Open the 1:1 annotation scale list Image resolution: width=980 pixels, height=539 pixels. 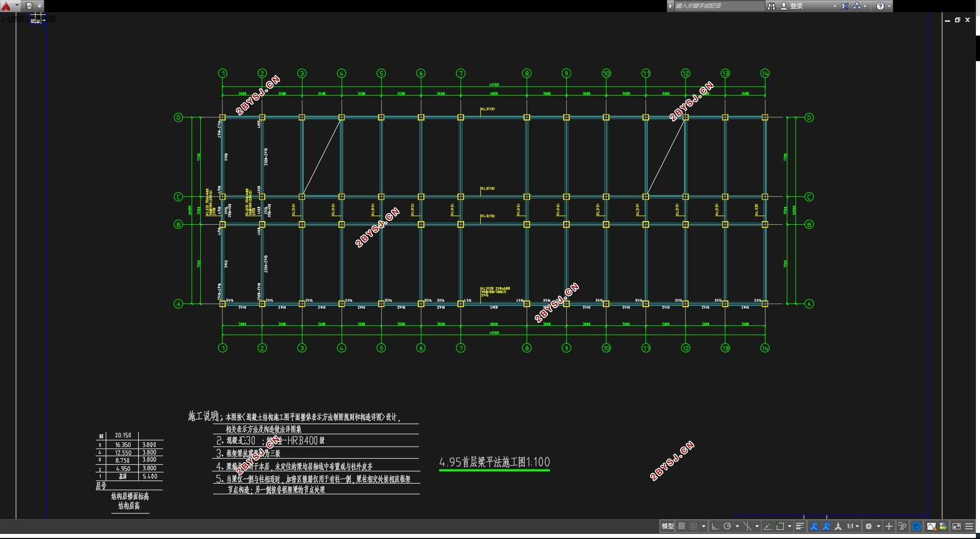click(x=852, y=526)
